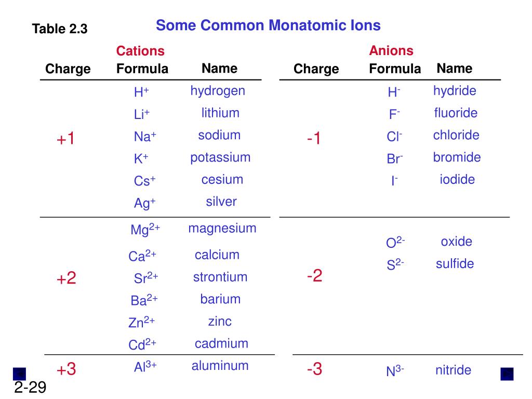Click the S2- sulfide formula
This screenshot has width=532, height=399.
[x=395, y=264]
